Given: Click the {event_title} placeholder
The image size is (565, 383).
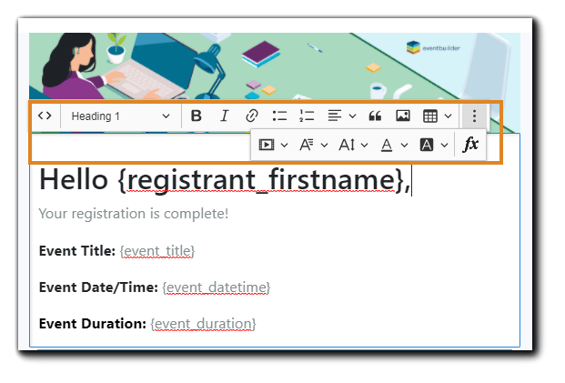Looking at the screenshot, I should tap(157, 251).
